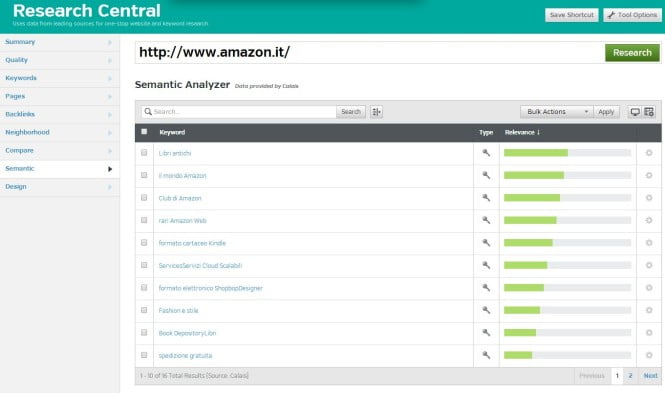Open the Summary section
The width and height of the screenshot is (665, 393).
click(59, 42)
